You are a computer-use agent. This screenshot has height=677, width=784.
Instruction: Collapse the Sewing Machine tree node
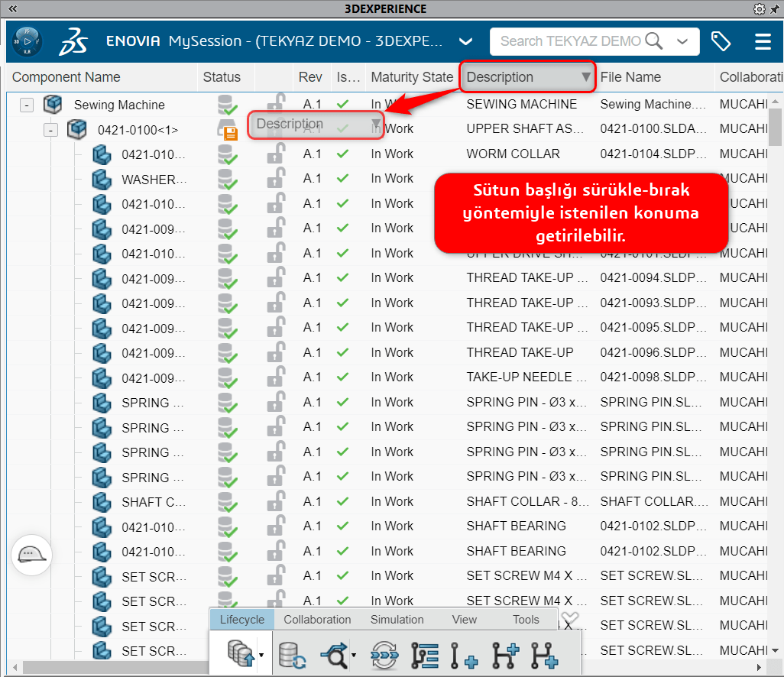27,105
